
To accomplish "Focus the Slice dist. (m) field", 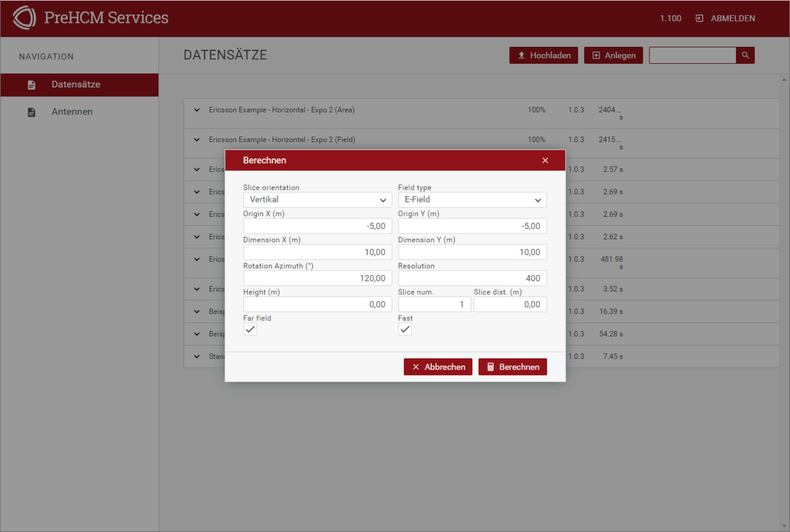I will pyautogui.click(x=510, y=304).
